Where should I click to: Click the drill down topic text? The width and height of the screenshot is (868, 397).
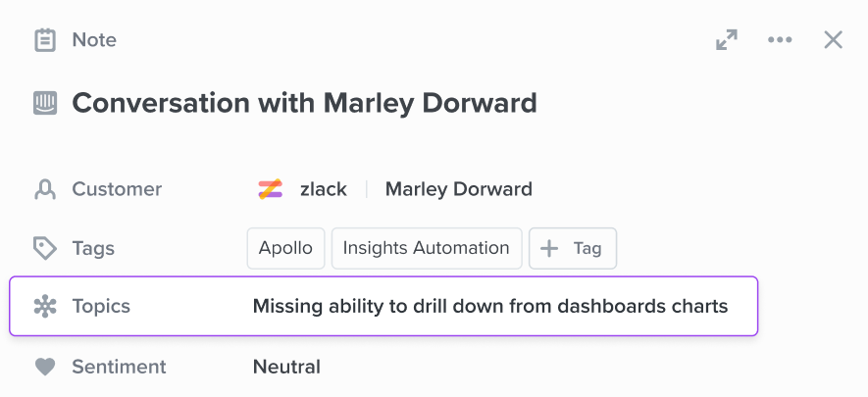490,306
